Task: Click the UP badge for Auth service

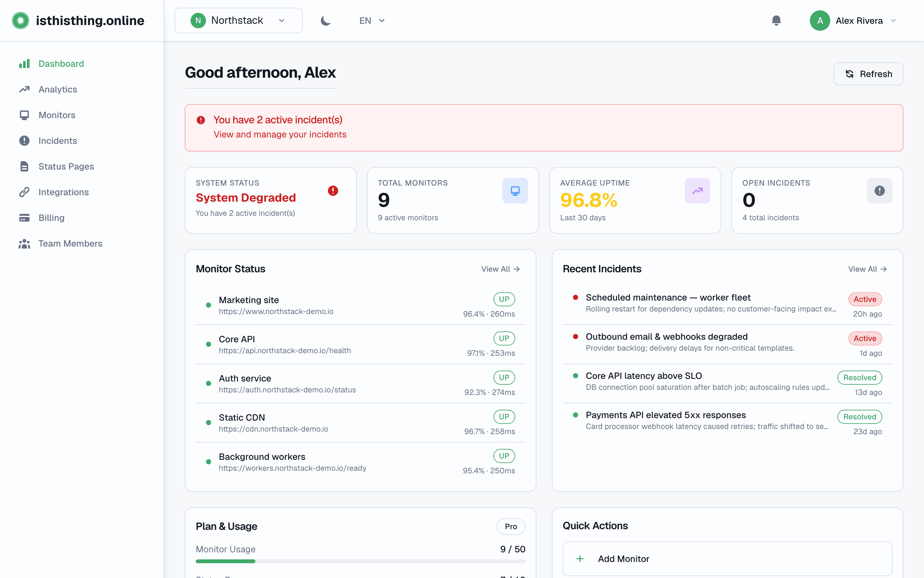Action: pyautogui.click(x=504, y=378)
